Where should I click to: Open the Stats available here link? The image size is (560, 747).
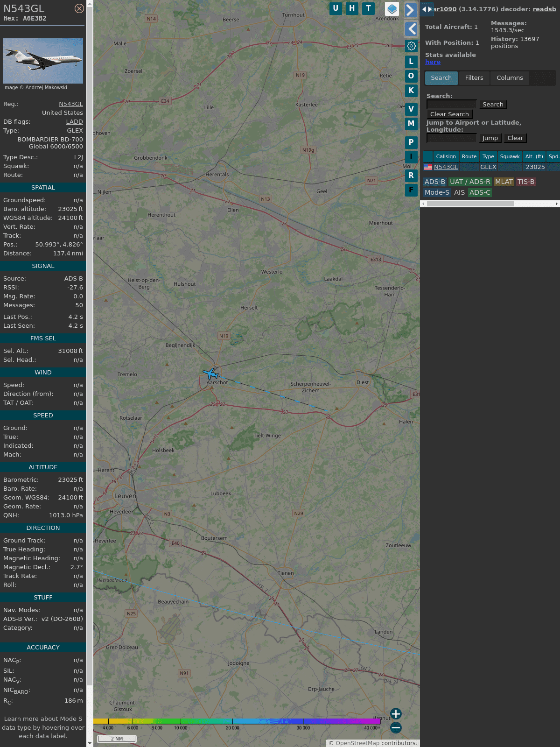tap(433, 62)
